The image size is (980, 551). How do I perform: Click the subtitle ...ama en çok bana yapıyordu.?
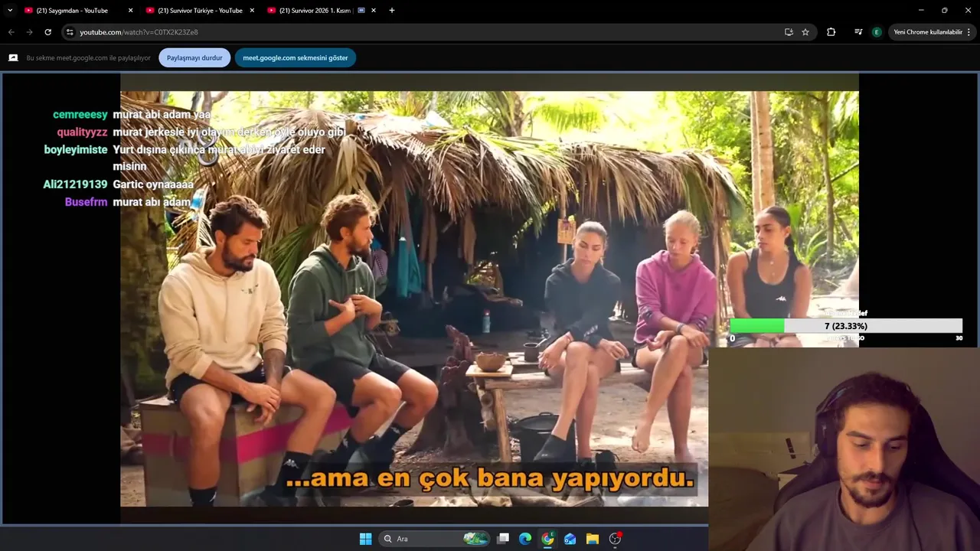[490, 479]
